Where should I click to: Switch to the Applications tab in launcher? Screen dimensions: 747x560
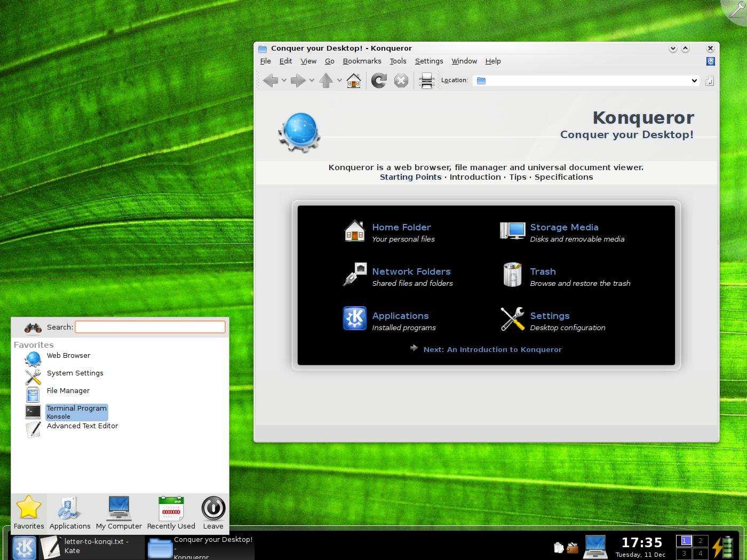pyautogui.click(x=70, y=512)
